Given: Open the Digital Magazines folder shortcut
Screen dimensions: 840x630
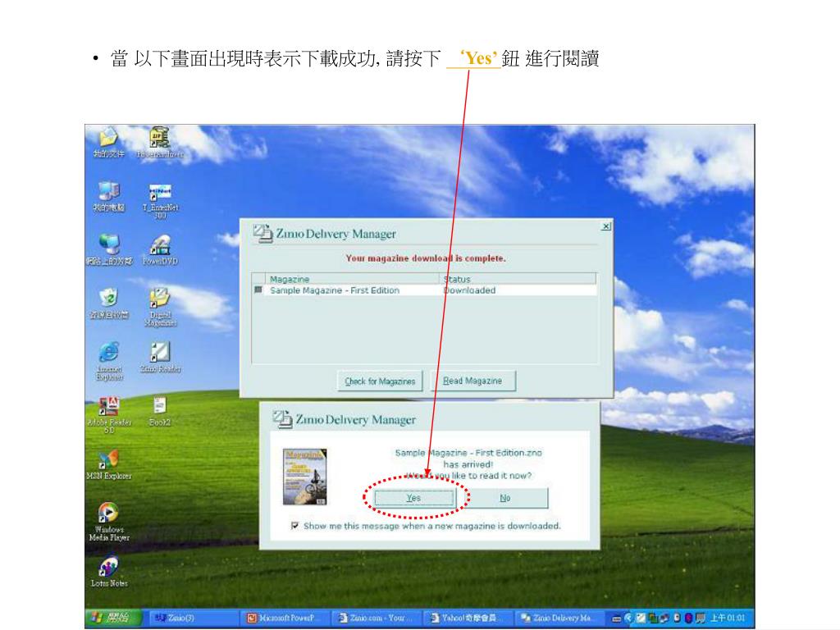Looking at the screenshot, I should [x=160, y=308].
